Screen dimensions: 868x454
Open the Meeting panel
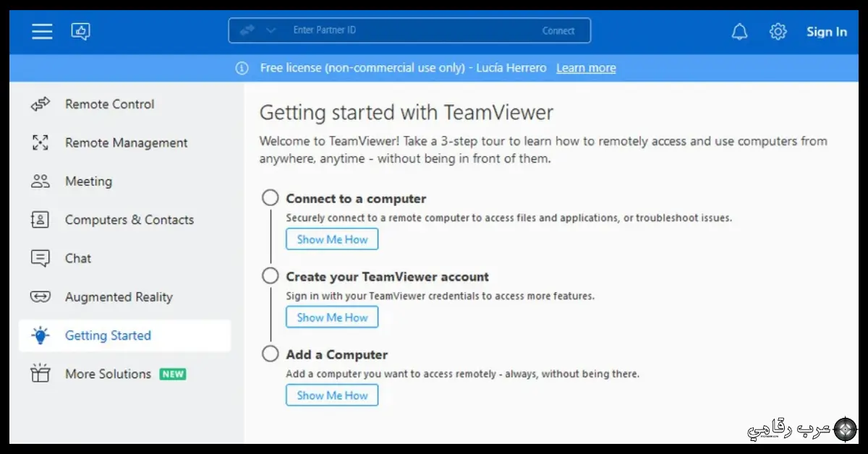click(x=88, y=181)
